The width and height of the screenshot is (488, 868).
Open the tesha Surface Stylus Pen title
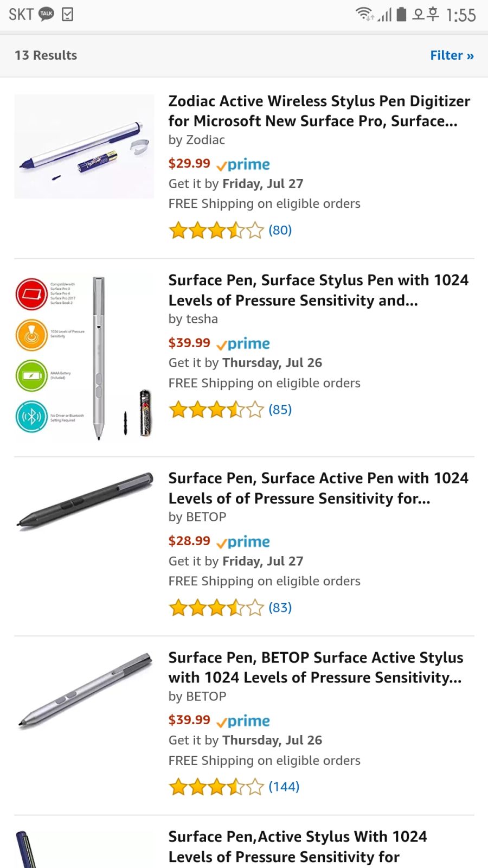pyautogui.click(x=318, y=290)
